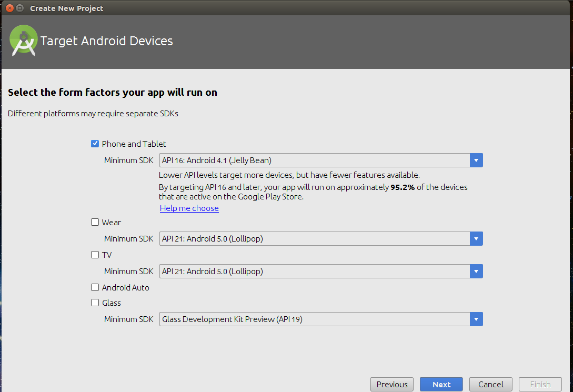Viewport: 573px width, 392px height.
Task: Minimize the Create New Project dialog
Action: point(19,8)
